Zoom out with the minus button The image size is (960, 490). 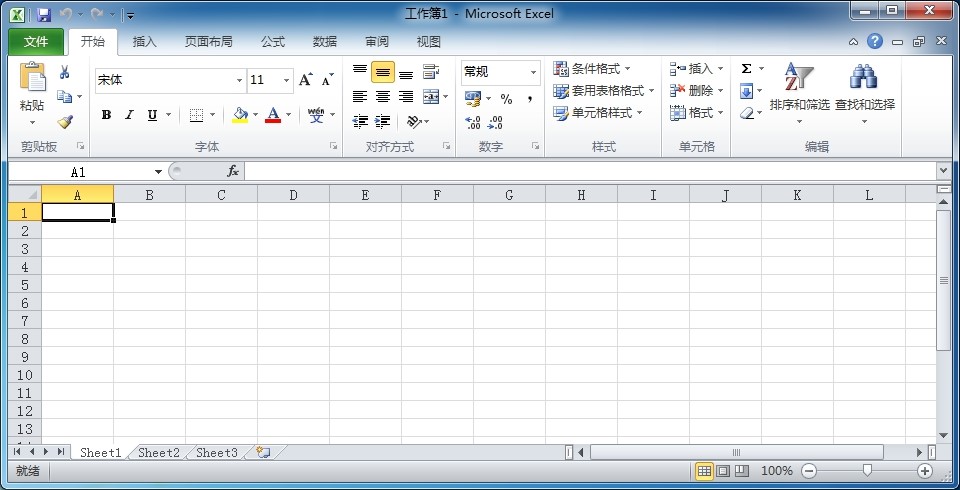pos(809,471)
